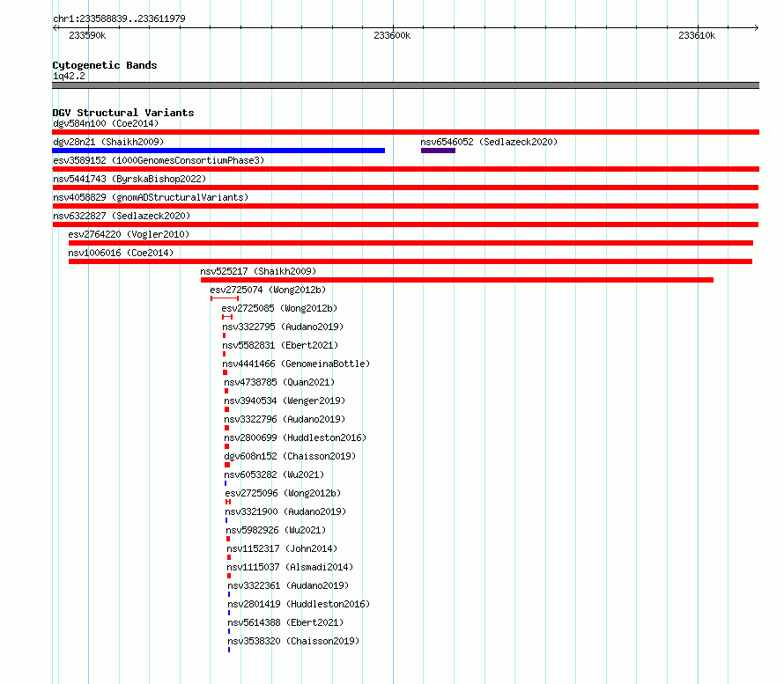
Task: Click the DGV Structural Variants track title
Action: click(x=123, y=113)
